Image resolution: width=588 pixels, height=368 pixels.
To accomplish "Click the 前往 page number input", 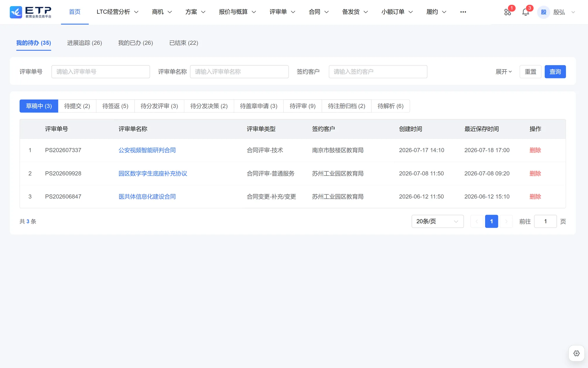I will [x=545, y=221].
